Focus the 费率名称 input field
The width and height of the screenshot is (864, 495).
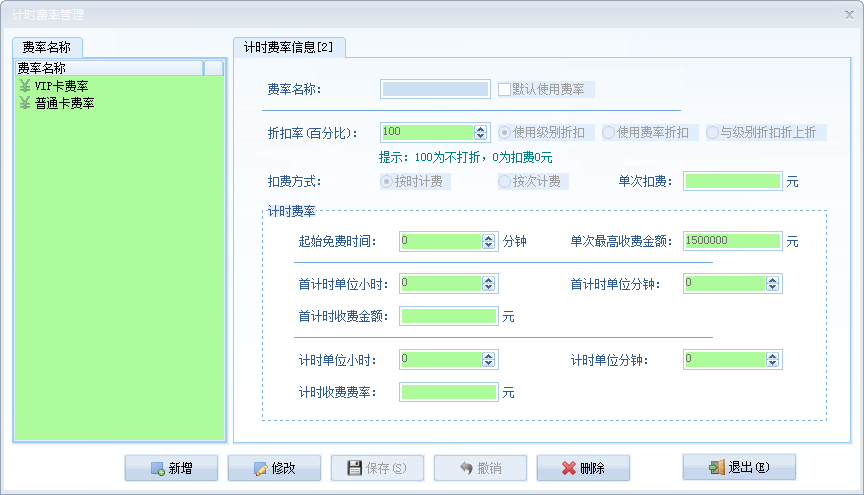435,89
